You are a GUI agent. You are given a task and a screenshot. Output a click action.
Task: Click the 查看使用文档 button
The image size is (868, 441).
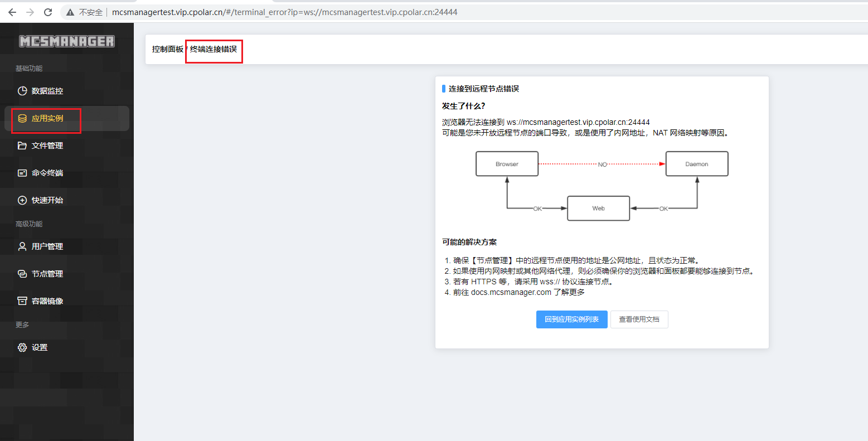tap(639, 319)
